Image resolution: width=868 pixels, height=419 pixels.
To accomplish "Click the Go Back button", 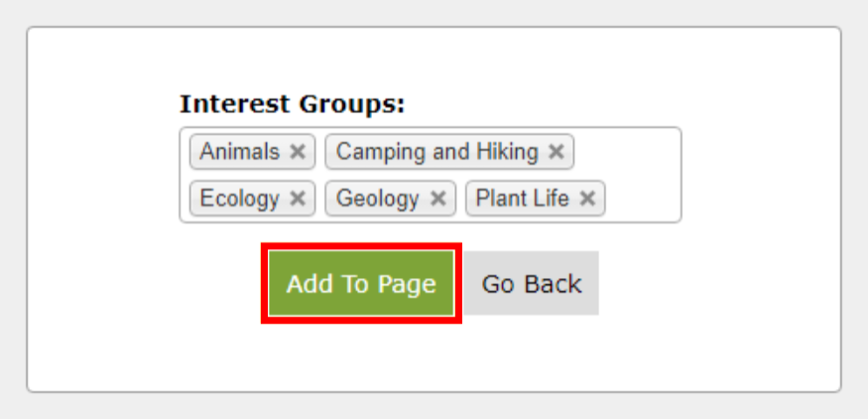I will click(x=532, y=283).
